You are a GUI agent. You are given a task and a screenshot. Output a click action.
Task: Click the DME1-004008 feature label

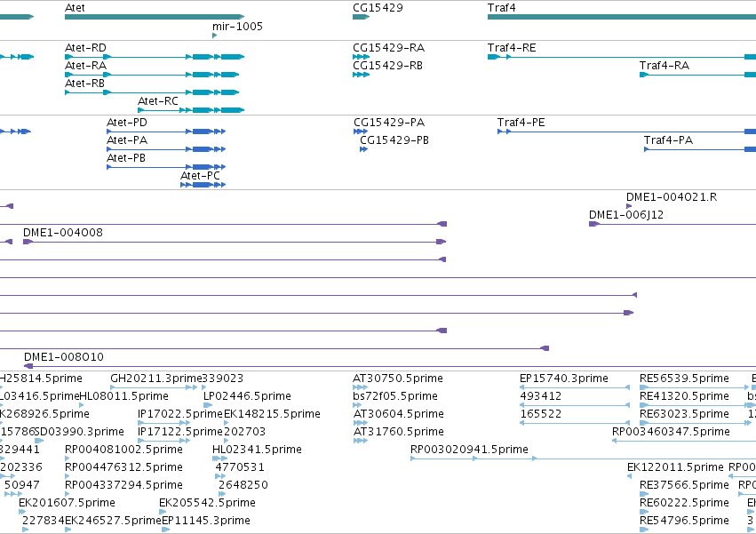(x=63, y=233)
